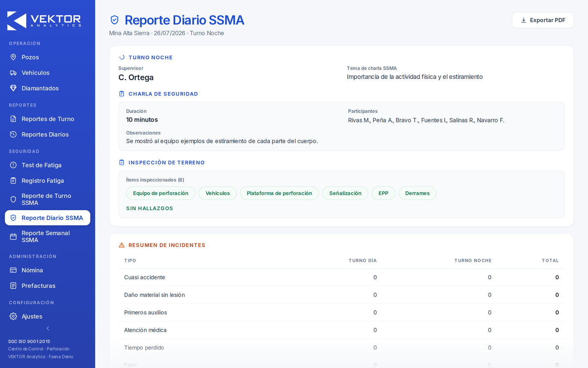Click the shield icon beside the page title
The width and height of the screenshot is (588, 368).
point(115,20)
